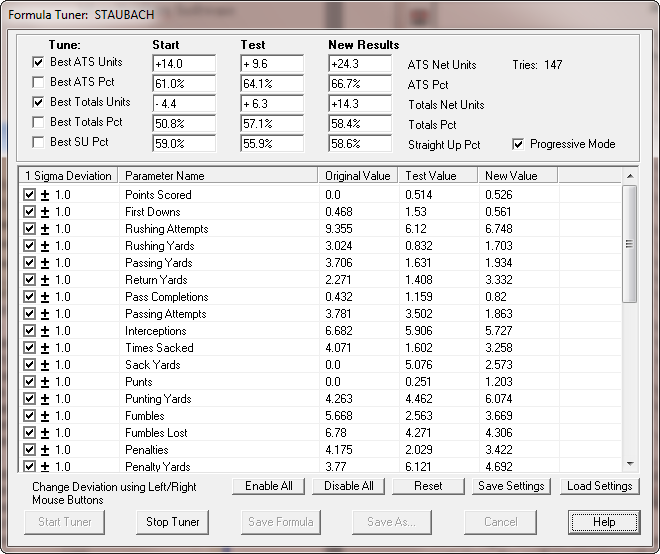Enable the Best ATS Pct checkbox
The image size is (660, 554).
[x=38, y=82]
